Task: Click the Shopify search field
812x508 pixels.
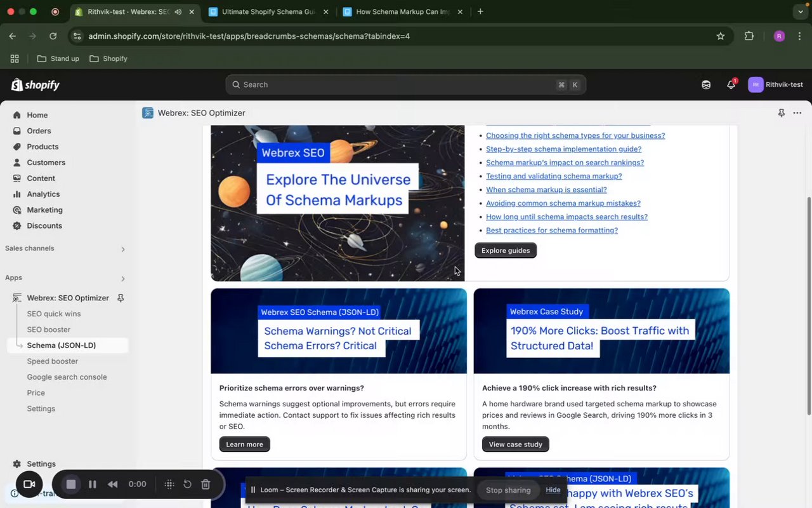Action: coord(406,84)
